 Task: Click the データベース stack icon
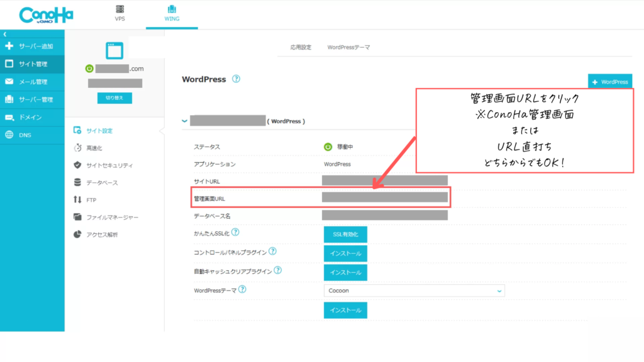(x=77, y=182)
